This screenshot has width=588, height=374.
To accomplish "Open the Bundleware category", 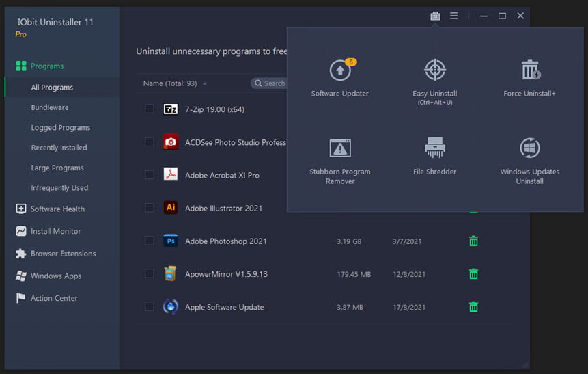I will [x=50, y=107].
